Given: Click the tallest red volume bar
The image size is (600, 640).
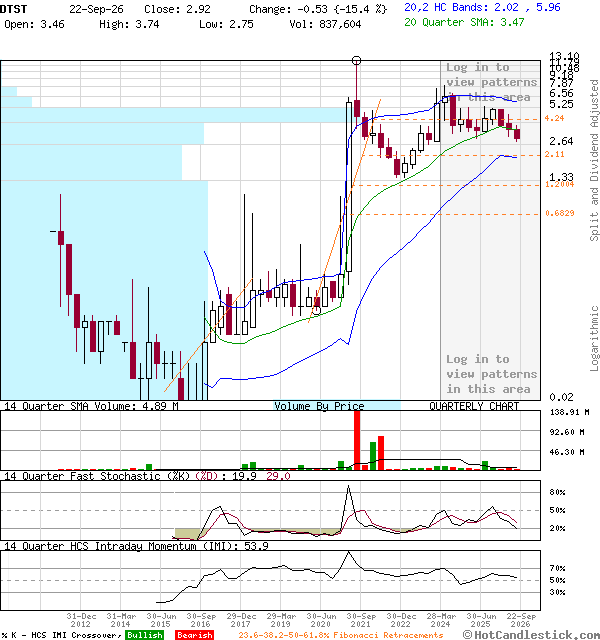Looking at the screenshot, I should (357, 440).
